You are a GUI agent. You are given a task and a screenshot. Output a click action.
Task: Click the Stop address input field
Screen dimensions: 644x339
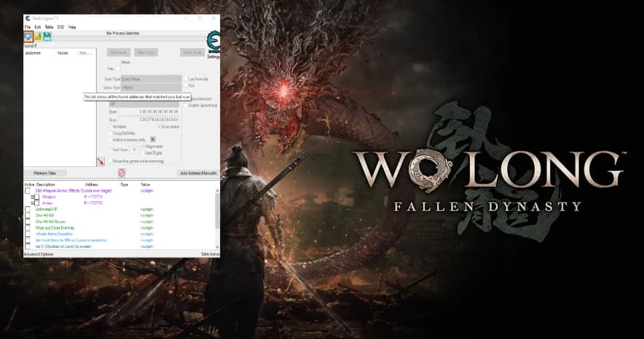[x=149, y=120]
